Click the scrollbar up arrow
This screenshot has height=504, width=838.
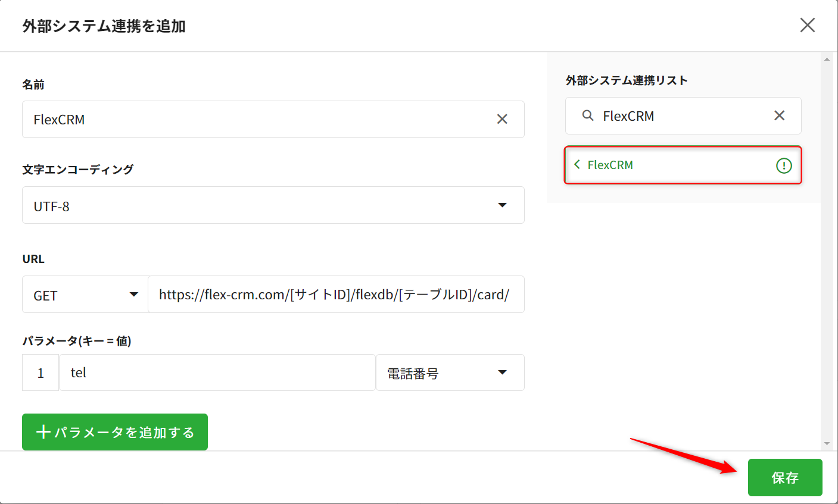(x=826, y=60)
